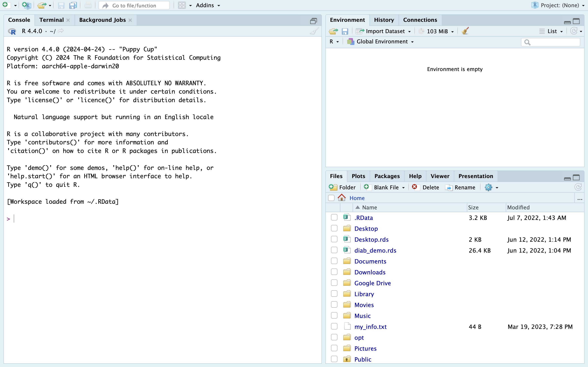The image size is (588, 367).
Task: Switch to the Terminal tab
Action: 51,20
